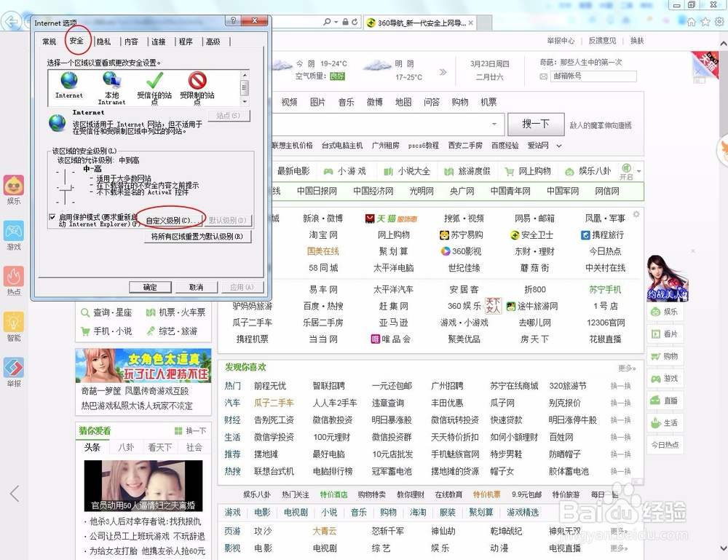Move the security level slider handle
The width and height of the screenshot is (728, 560).
pyautogui.click(x=66, y=187)
